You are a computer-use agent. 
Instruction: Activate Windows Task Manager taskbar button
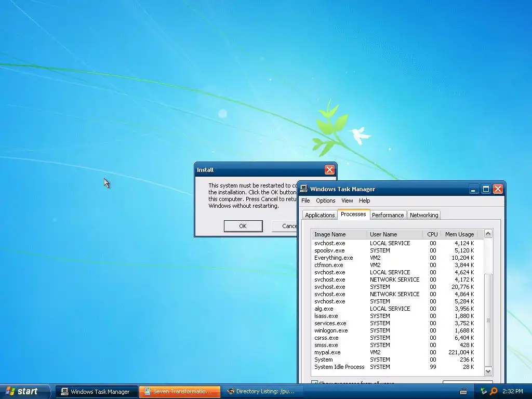(x=96, y=392)
